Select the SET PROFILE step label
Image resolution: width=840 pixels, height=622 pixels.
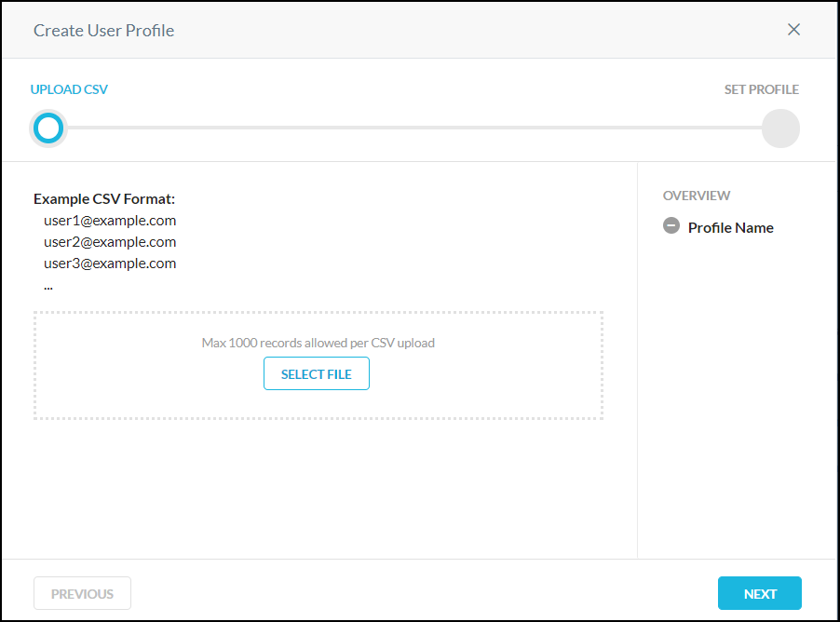coord(761,90)
